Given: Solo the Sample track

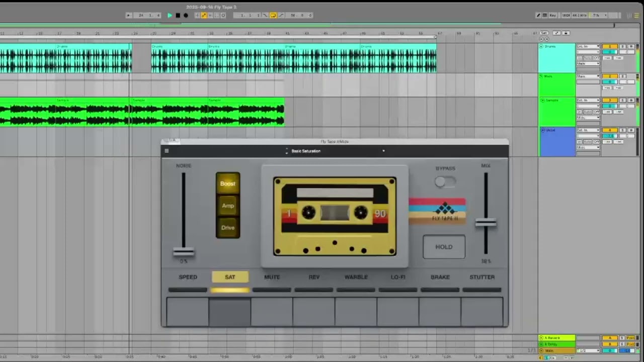Looking at the screenshot, I should pos(622,100).
